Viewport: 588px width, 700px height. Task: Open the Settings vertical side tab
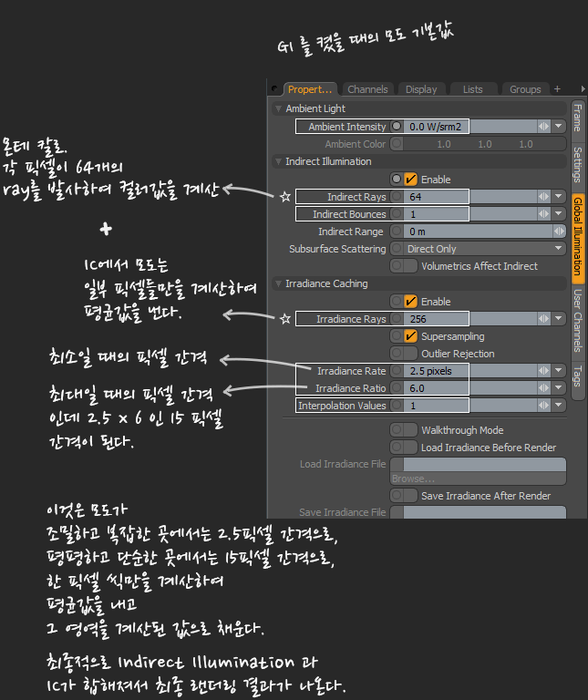pyautogui.click(x=577, y=163)
